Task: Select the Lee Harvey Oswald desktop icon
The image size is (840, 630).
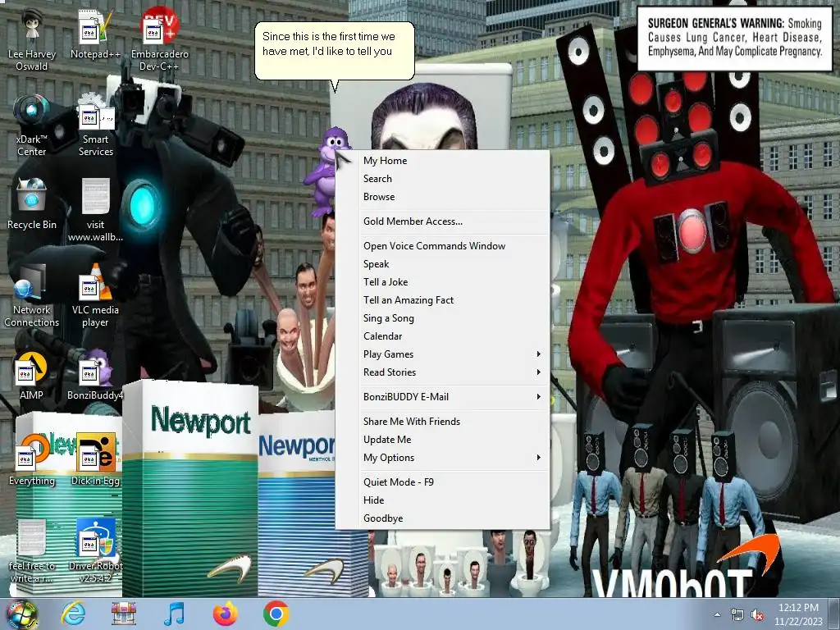Action: tap(32, 41)
